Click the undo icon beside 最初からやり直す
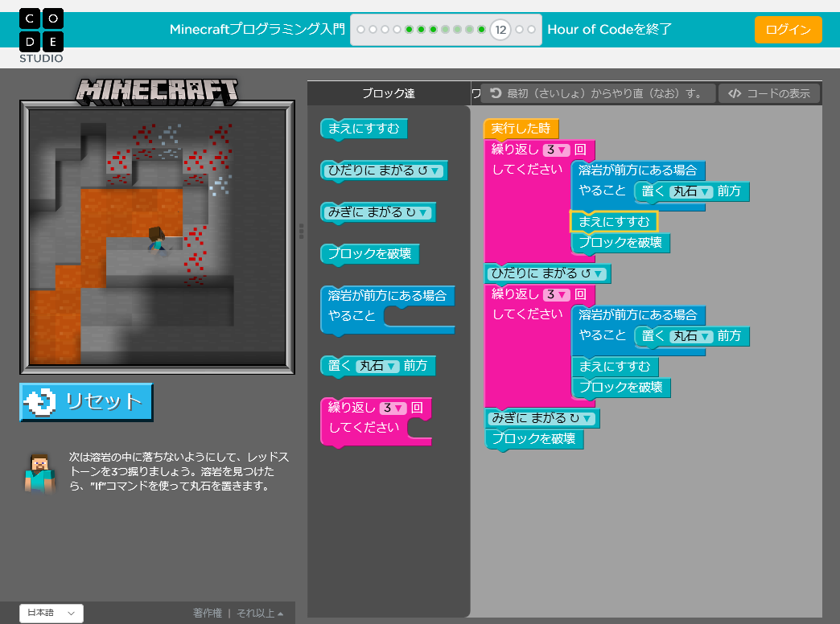840x624 pixels. pos(496,93)
